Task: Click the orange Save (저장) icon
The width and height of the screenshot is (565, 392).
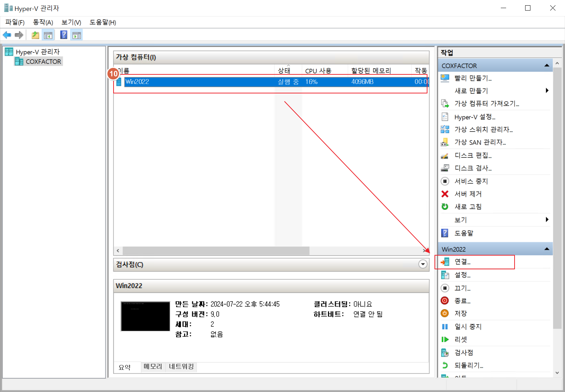Action: (x=445, y=313)
